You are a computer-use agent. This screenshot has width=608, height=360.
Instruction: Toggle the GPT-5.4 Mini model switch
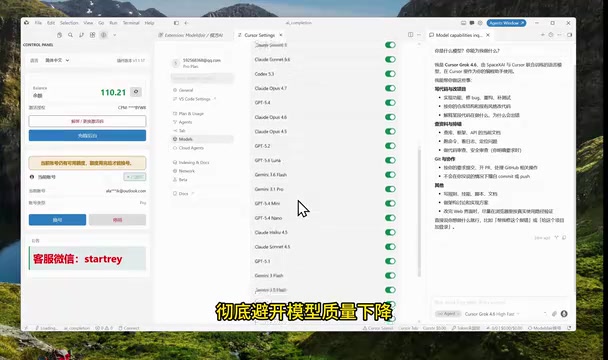tap(390, 203)
